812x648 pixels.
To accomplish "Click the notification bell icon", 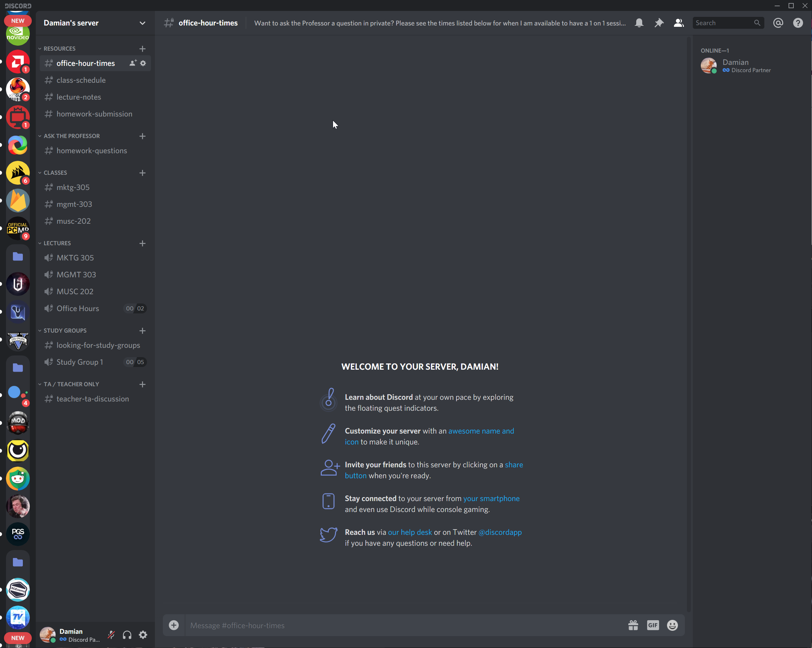I will coord(639,23).
